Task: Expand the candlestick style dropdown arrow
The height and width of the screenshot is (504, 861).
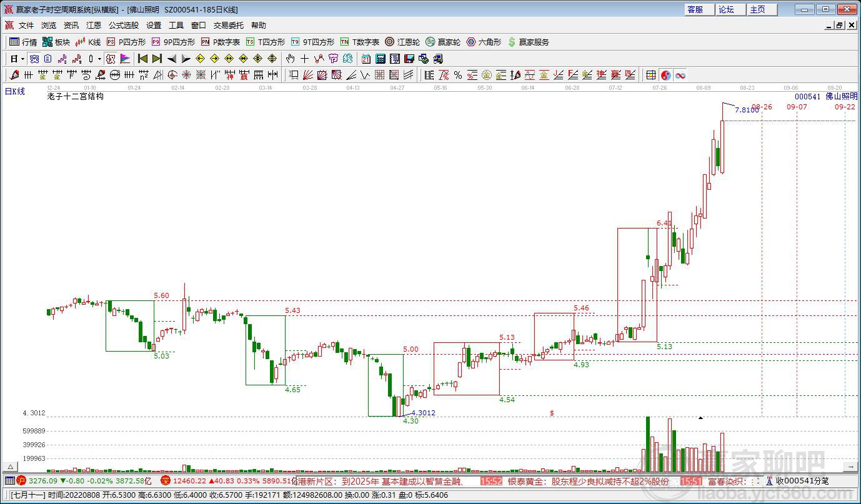Action: 99,59
